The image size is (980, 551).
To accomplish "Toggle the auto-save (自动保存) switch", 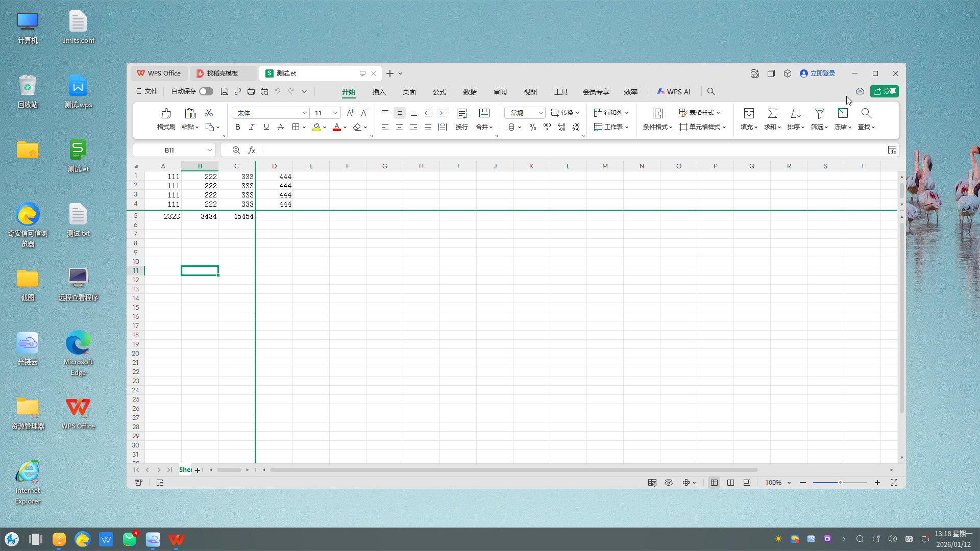I will [206, 91].
